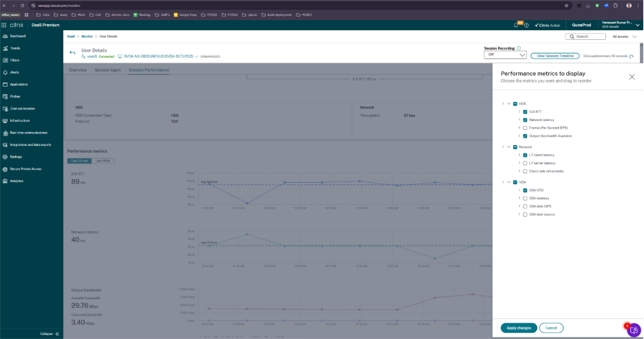The width and height of the screenshot is (644, 339).
Task: Click the Apply changes button
Action: click(x=519, y=328)
